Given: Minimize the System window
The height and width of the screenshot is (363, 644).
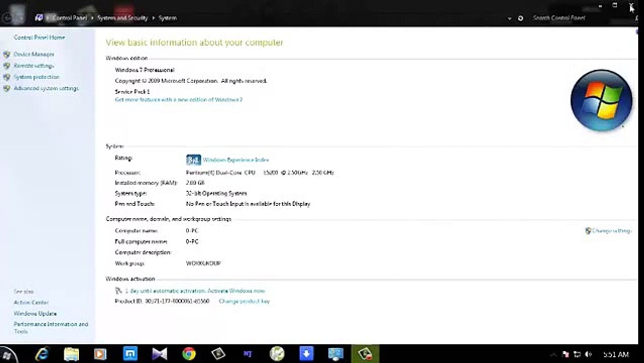Looking at the screenshot, I should 600,6.
